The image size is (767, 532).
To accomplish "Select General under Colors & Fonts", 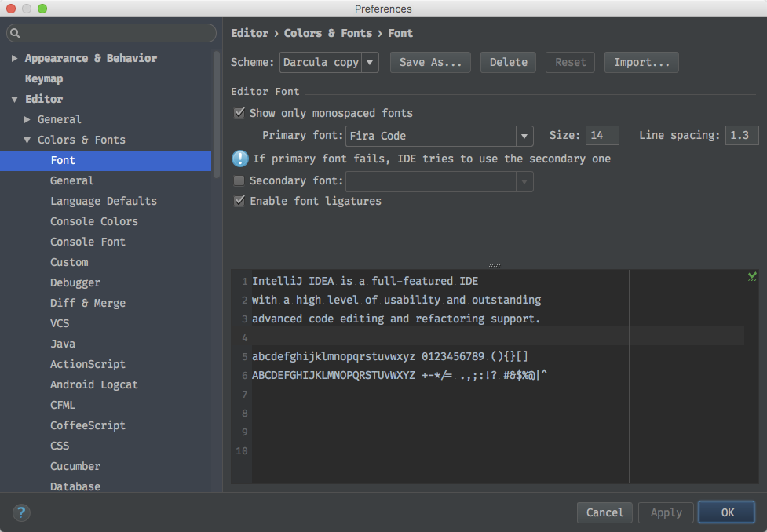I will 72,180.
